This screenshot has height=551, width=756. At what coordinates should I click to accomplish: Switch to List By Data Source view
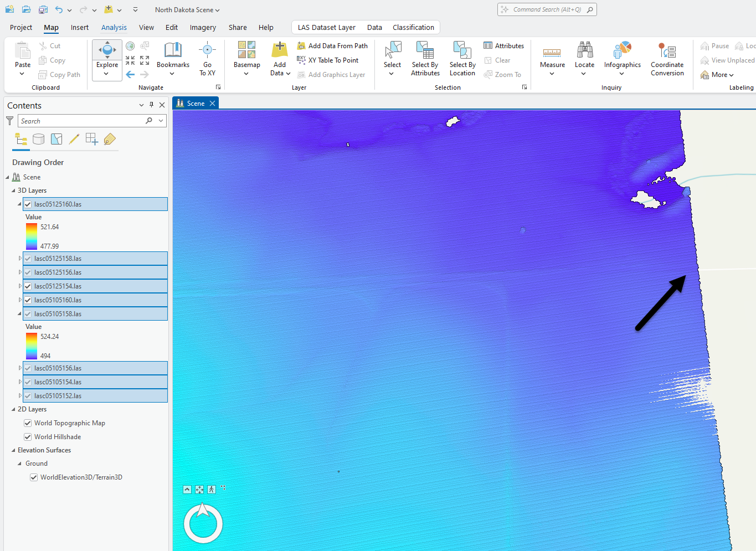click(x=38, y=140)
